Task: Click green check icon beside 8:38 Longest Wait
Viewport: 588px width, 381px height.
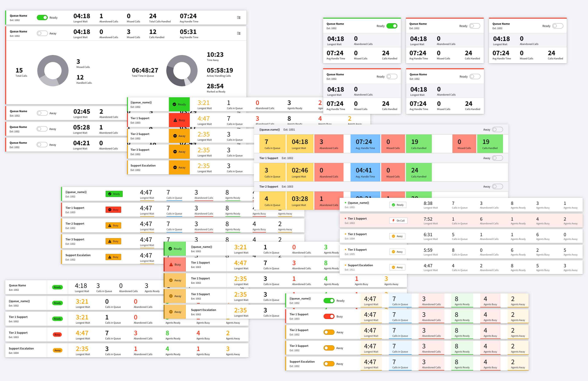Action: (393, 205)
